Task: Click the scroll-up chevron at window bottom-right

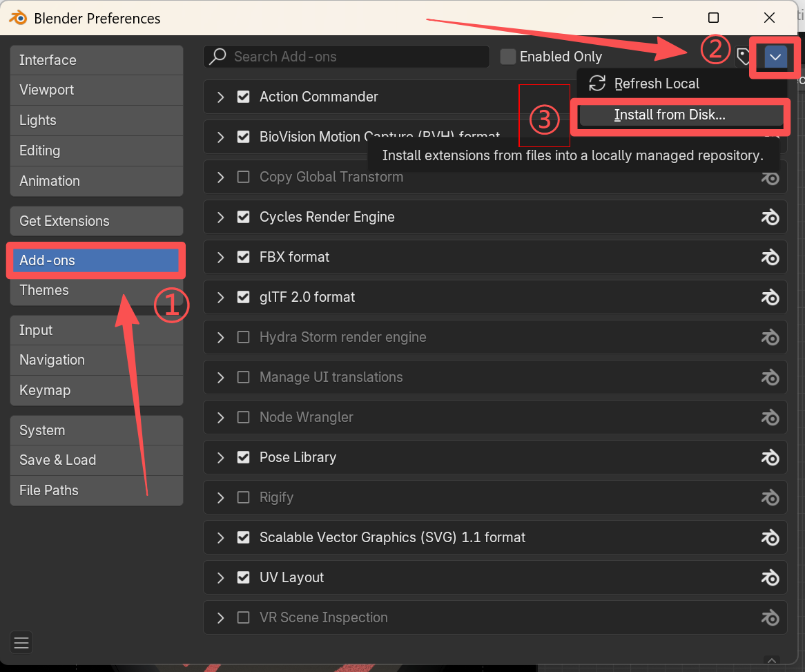Action: (772, 661)
